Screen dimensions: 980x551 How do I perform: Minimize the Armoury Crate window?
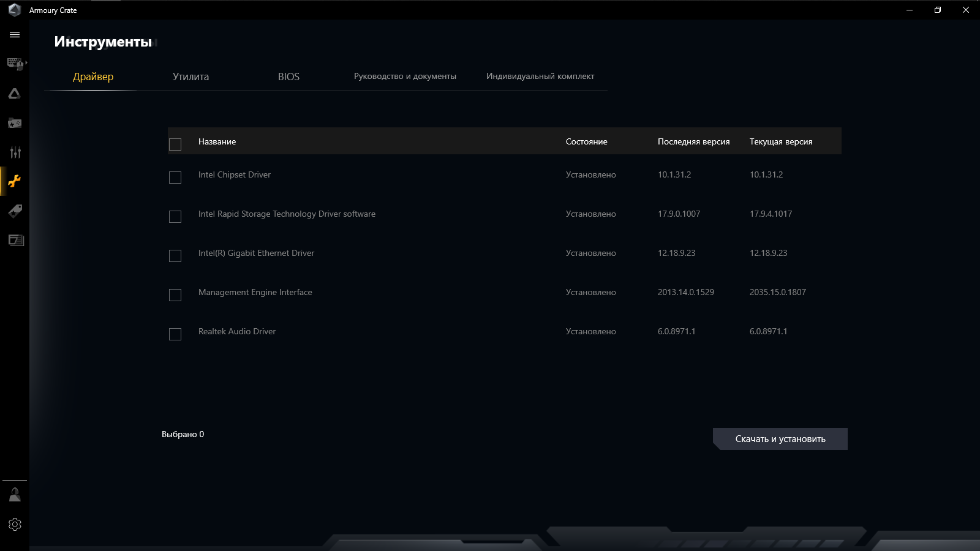point(910,10)
